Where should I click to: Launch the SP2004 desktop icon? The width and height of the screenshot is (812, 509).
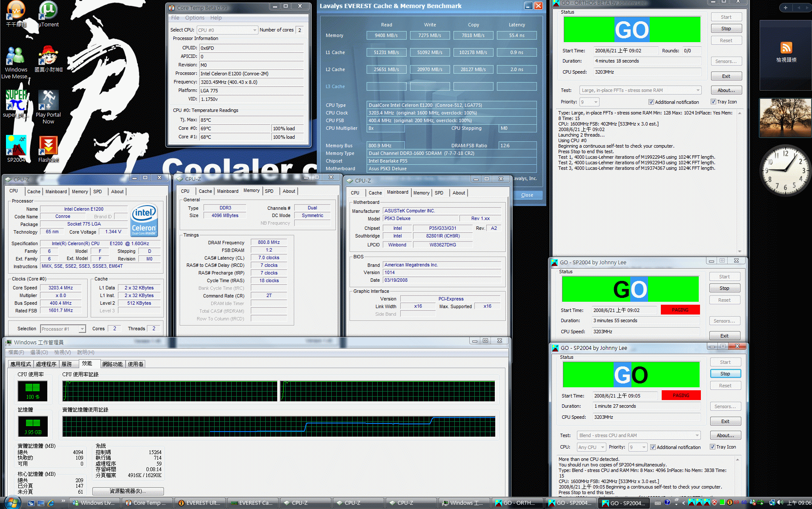[16, 149]
